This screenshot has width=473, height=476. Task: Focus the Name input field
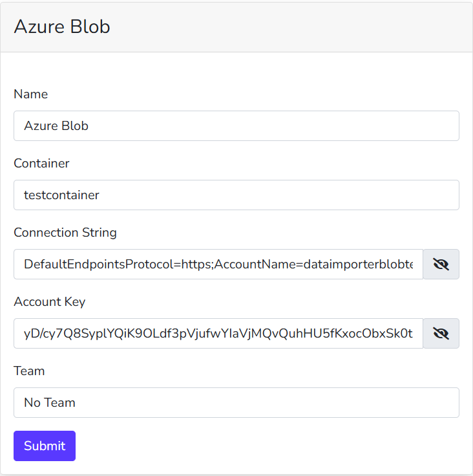click(x=236, y=125)
